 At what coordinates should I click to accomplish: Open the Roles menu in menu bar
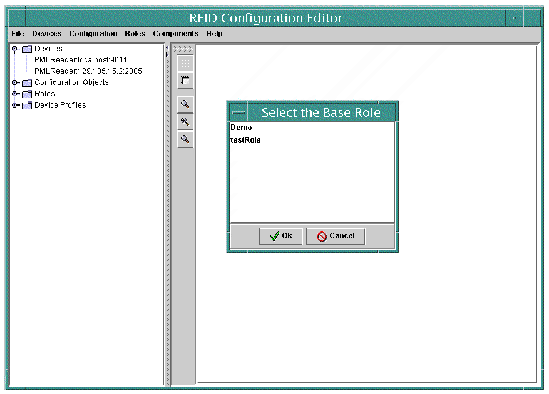135,34
